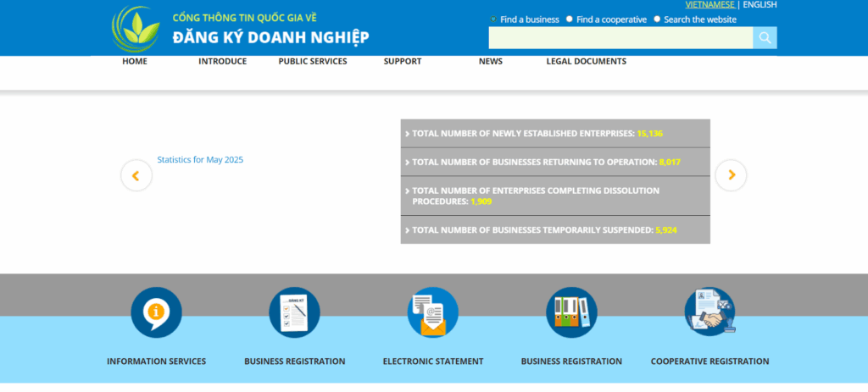Open the SUPPORT menu item
The width and height of the screenshot is (868, 392).
click(403, 61)
